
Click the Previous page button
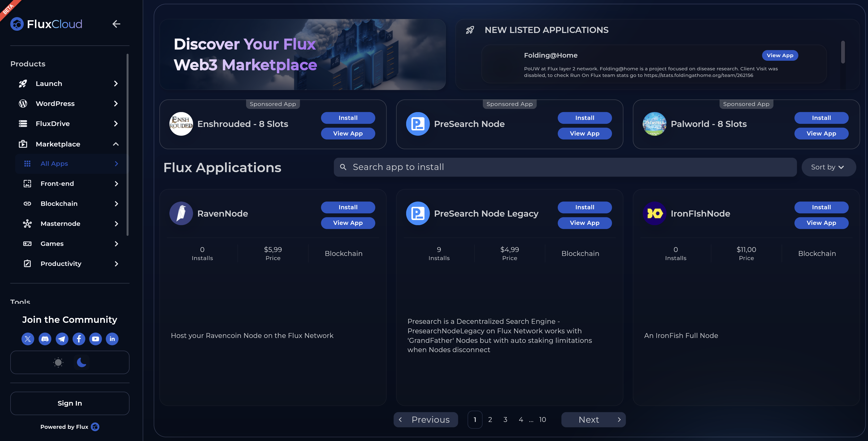426,420
